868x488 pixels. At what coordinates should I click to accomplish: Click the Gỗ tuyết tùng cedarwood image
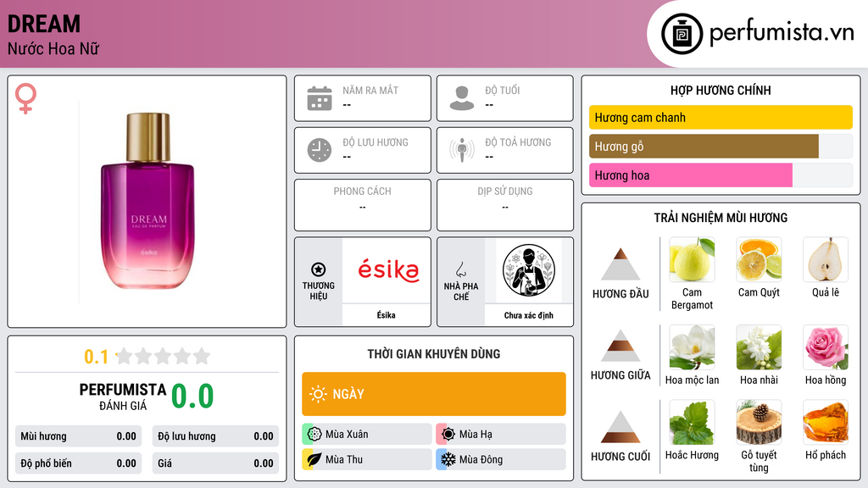[759, 422]
